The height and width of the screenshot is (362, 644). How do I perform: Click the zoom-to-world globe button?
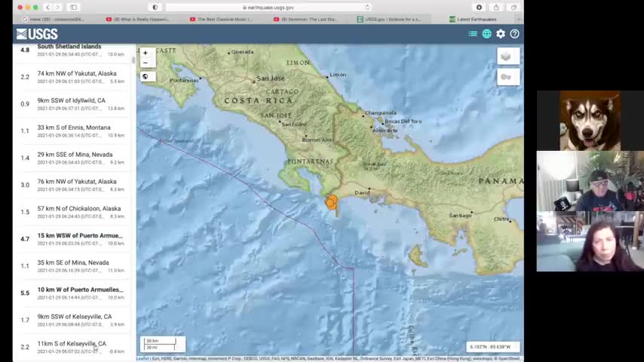point(146,76)
